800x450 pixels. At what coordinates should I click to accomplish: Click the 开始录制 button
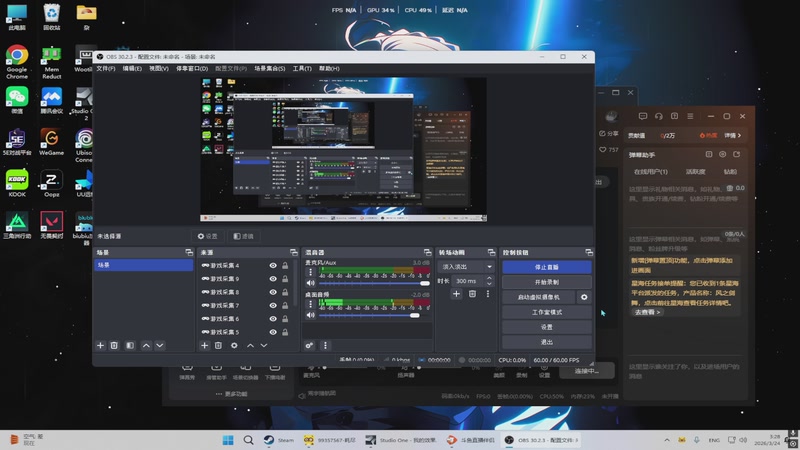pyautogui.click(x=546, y=282)
